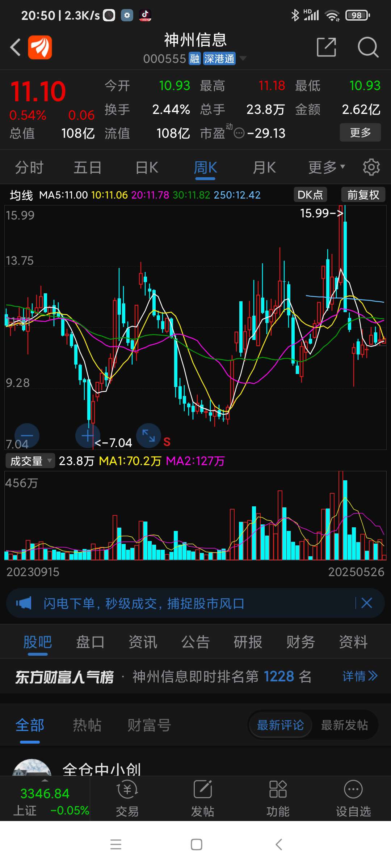Viewport: 391px width, 868px height.
Task: Switch to 分时 chart tab
Action: click(29, 167)
